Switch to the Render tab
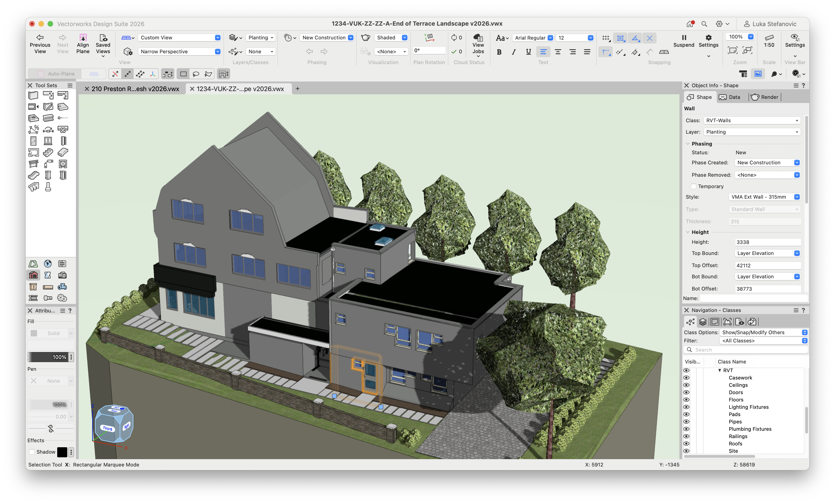This screenshot has height=504, width=835. 765,97
